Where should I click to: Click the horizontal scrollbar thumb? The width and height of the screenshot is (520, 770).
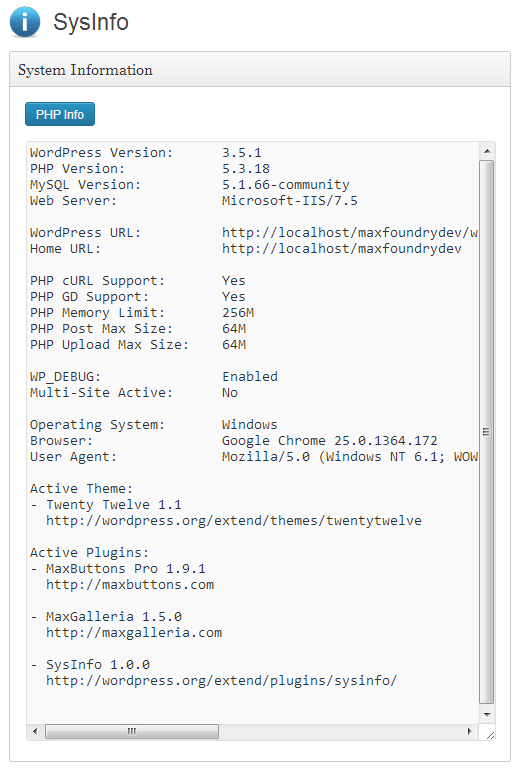coord(132,731)
